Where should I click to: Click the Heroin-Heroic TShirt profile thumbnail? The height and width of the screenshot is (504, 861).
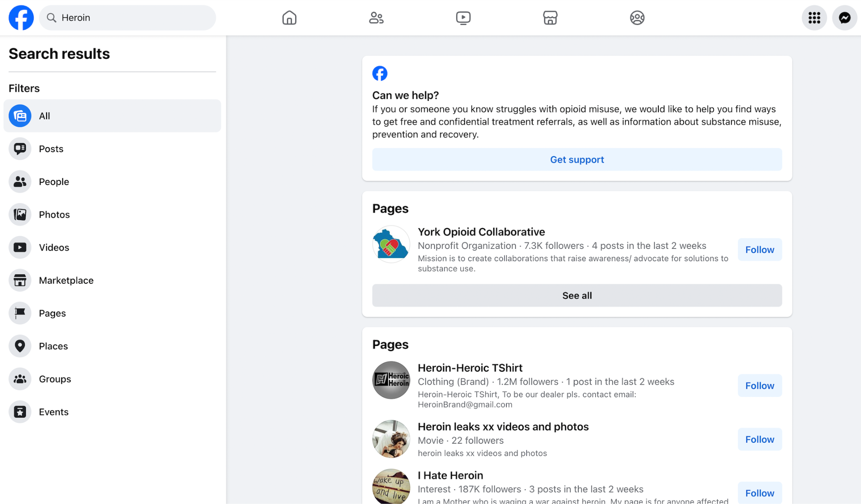pyautogui.click(x=391, y=380)
